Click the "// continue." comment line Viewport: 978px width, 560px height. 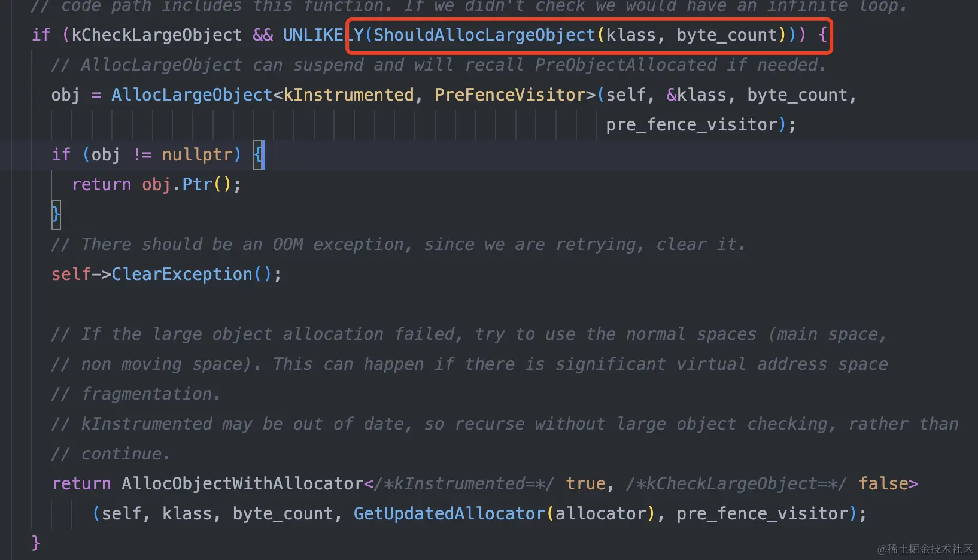(x=111, y=454)
